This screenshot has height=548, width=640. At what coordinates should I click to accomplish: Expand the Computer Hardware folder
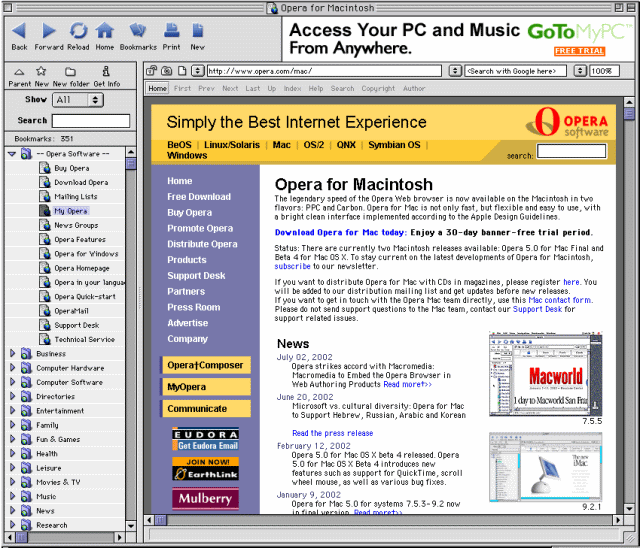[12, 368]
